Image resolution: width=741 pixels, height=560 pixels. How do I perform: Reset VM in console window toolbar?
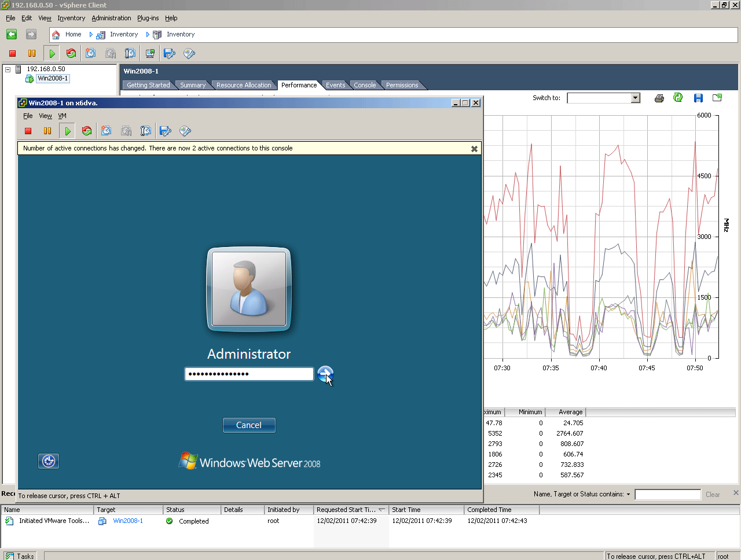(x=87, y=131)
